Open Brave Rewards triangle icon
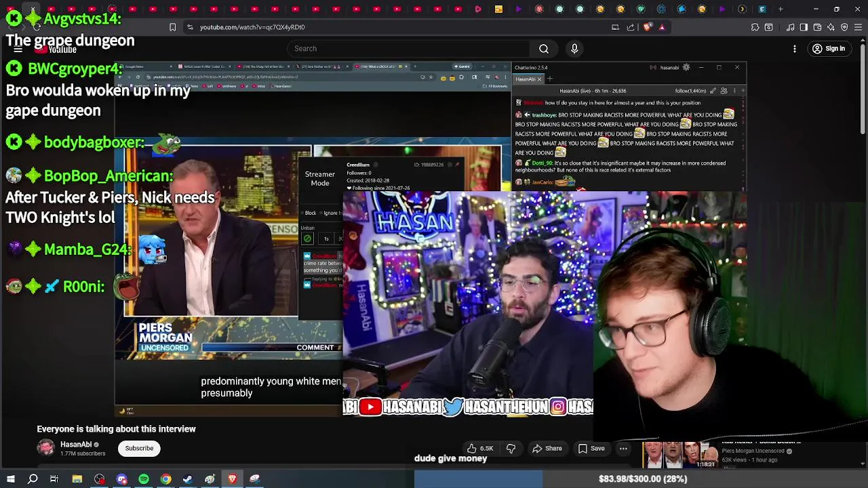 click(662, 27)
